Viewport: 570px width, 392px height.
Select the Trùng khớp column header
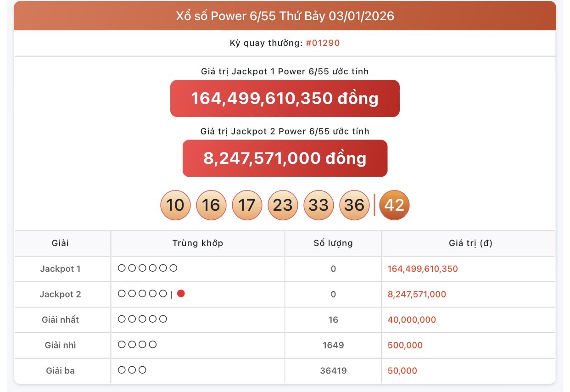(197, 243)
